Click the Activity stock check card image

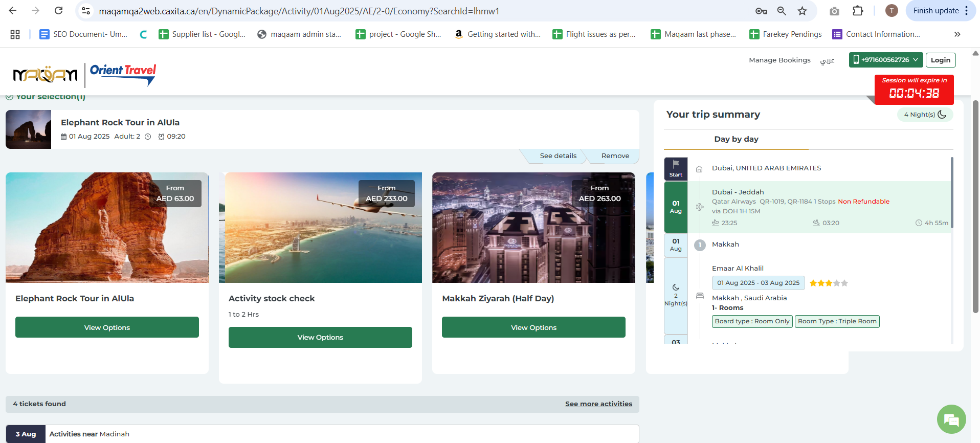pos(320,228)
